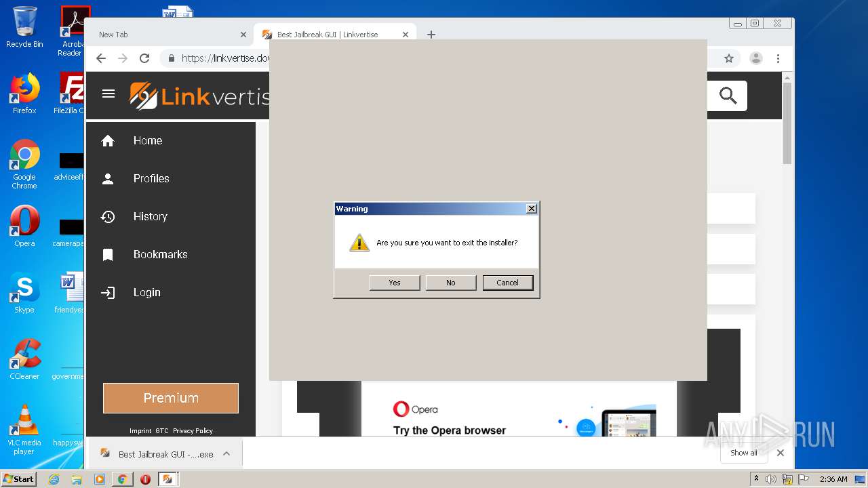Close the downloads bar

(x=781, y=453)
